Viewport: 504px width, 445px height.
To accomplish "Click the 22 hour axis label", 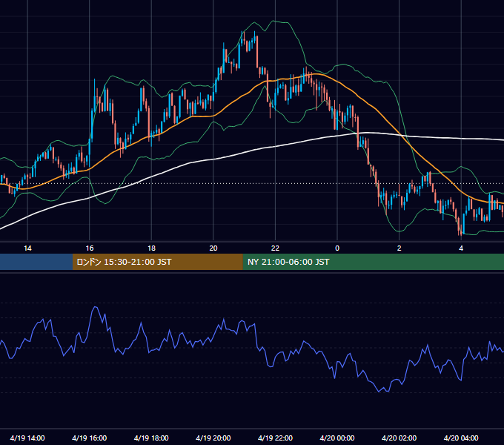I will click(275, 248).
